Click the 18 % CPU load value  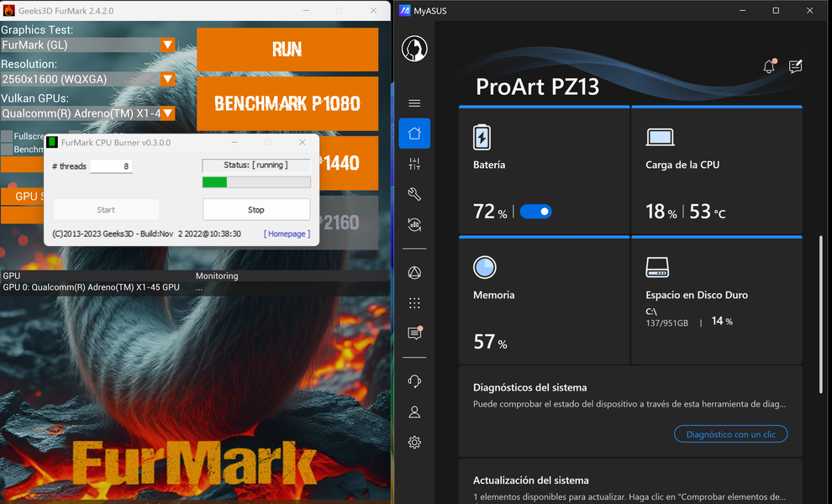coord(661,212)
